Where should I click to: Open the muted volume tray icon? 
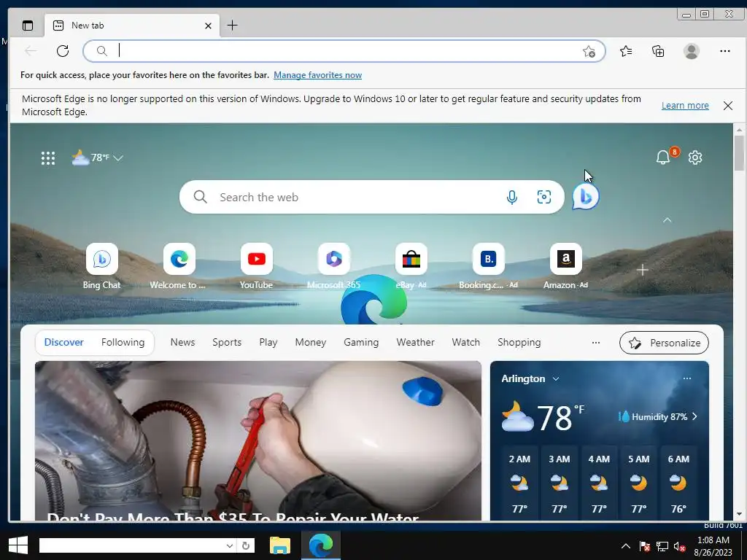(x=679, y=546)
